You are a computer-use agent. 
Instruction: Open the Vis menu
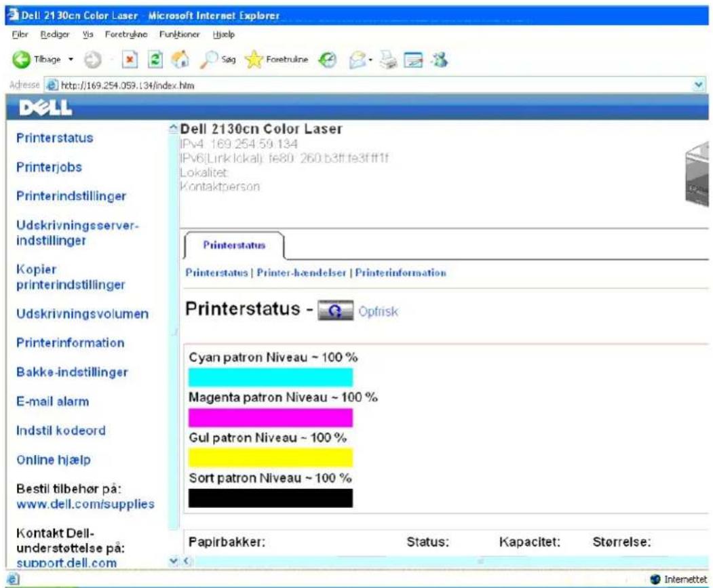[x=88, y=35]
